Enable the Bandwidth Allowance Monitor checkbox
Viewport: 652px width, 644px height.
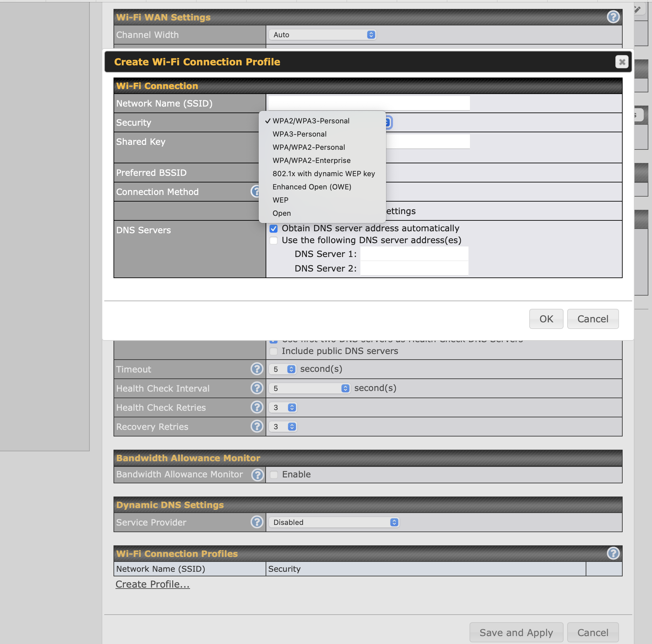tap(274, 474)
